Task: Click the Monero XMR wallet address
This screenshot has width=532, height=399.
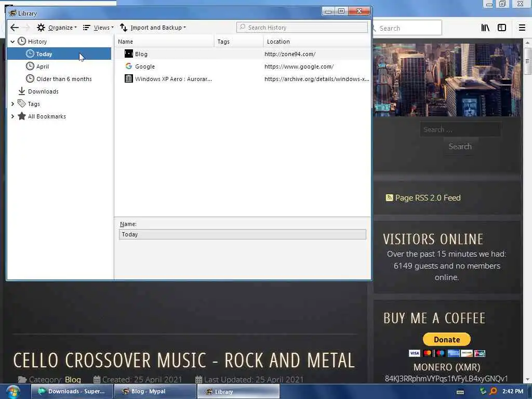Action: (446, 379)
